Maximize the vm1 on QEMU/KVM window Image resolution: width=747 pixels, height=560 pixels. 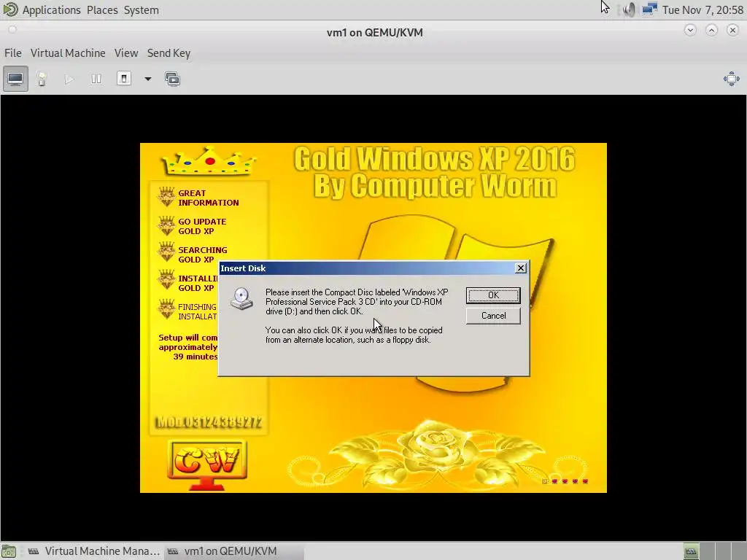pos(711,30)
